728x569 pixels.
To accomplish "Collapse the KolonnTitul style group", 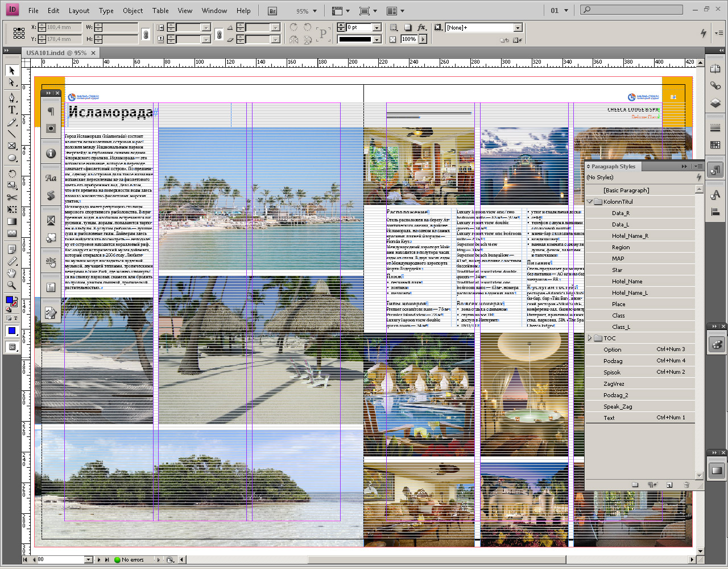I will tap(590, 202).
